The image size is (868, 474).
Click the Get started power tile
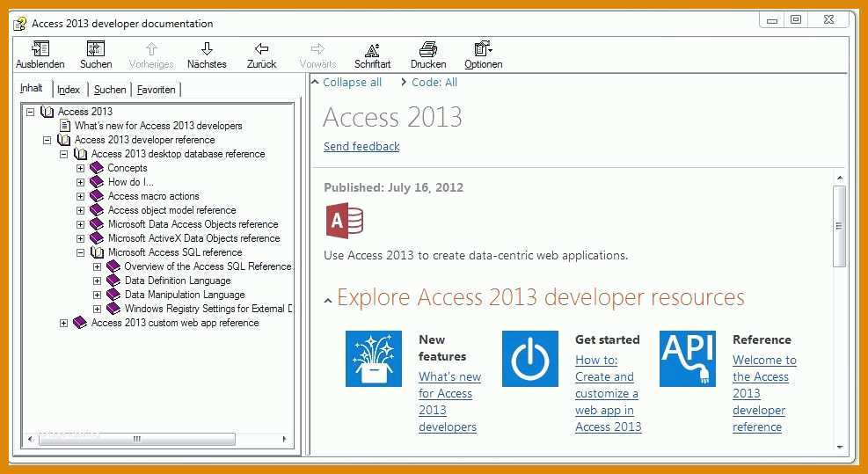(x=529, y=359)
